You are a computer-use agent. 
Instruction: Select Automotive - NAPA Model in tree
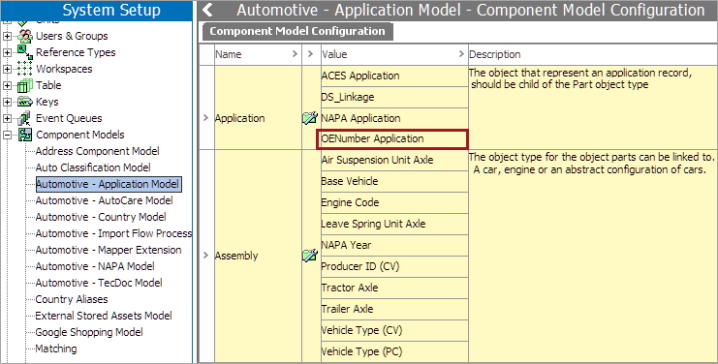click(x=95, y=266)
